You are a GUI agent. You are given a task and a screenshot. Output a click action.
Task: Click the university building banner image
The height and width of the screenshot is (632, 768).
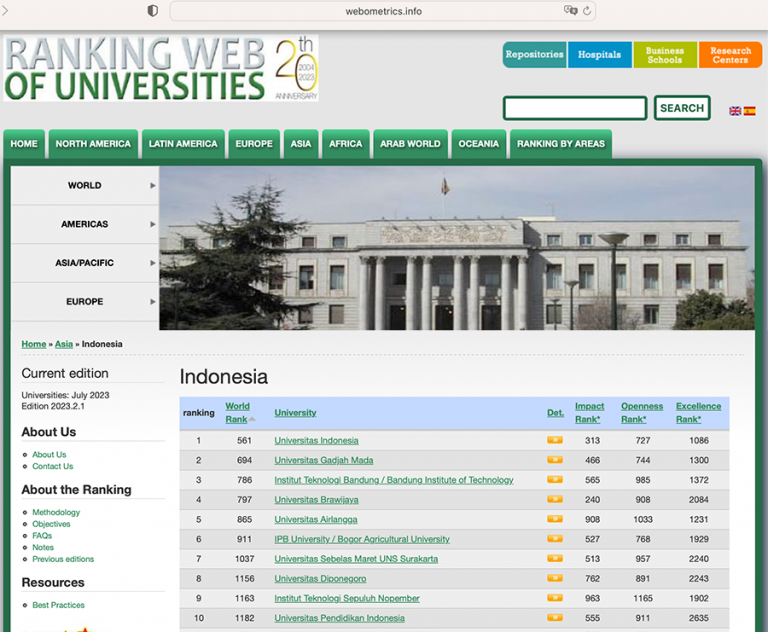[x=456, y=248]
